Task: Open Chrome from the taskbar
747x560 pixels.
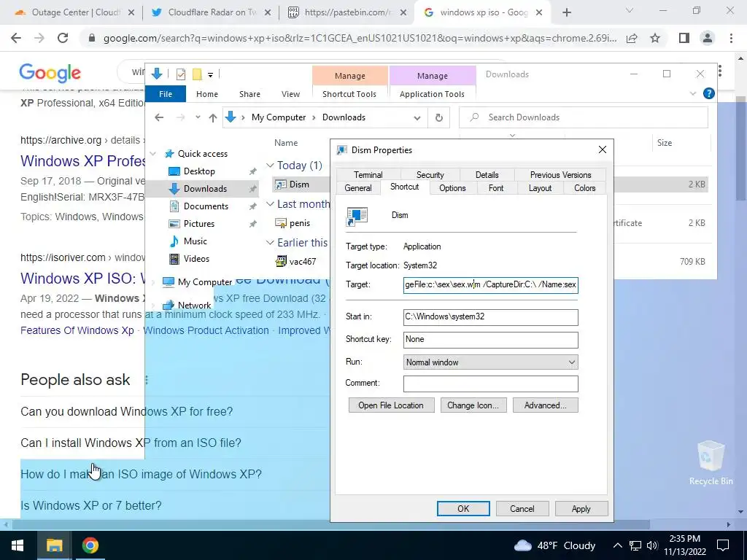Action: [90, 545]
